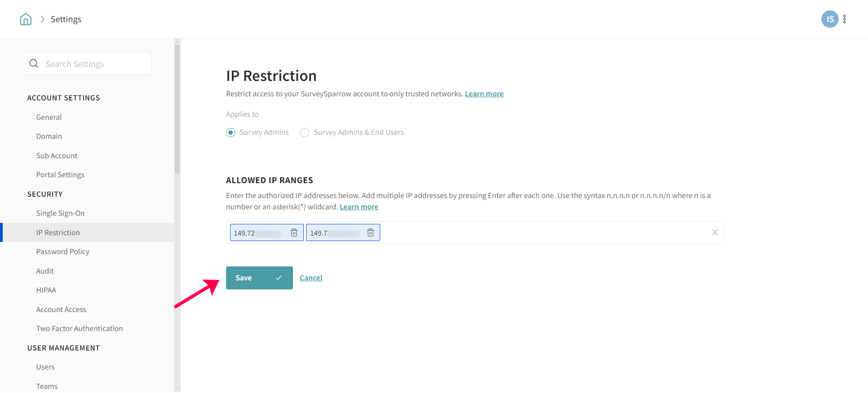
Task: Clear all IP ranges with X icon
Action: [x=715, y=232]
